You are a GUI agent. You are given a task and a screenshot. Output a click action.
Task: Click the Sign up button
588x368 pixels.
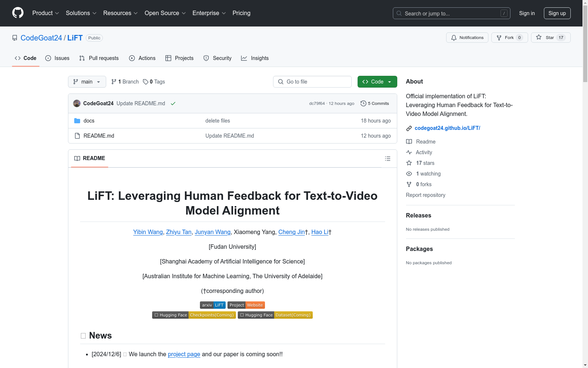pos(557,13)
